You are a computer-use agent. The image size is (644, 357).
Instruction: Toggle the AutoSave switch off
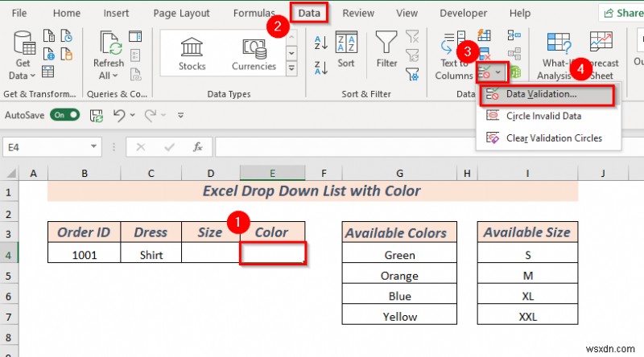tap(64, 115)
